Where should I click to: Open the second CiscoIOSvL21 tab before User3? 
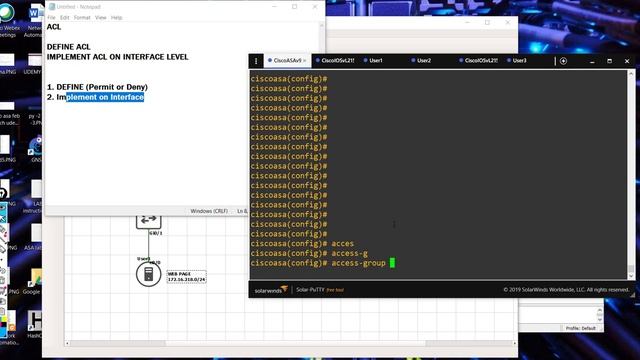(478, 60)
